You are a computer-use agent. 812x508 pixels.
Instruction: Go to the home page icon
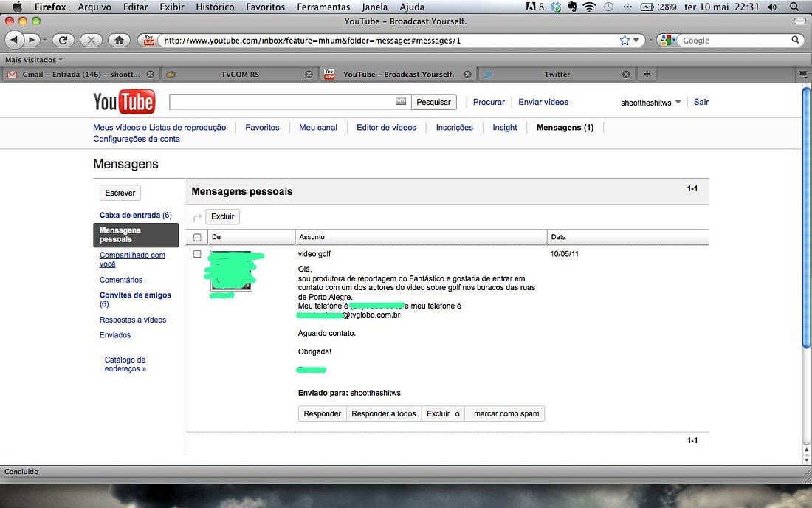point(119,40)
